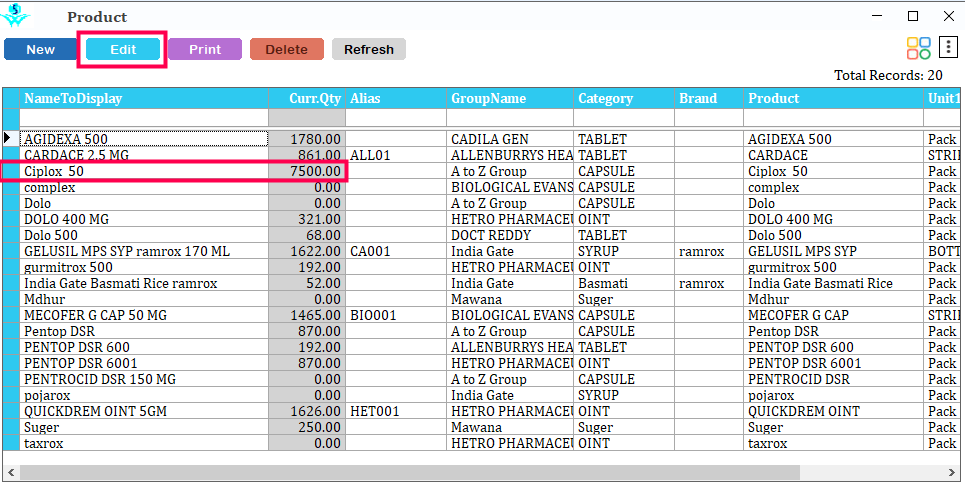Click the Total Records: 20 label

[x=888, y=75]
